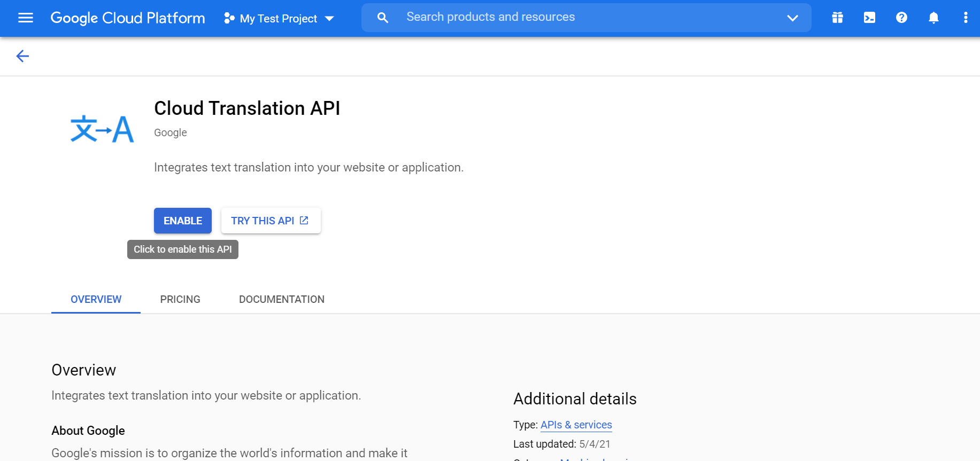Click the Cloud Translation API logo

[x=102, y=129]
